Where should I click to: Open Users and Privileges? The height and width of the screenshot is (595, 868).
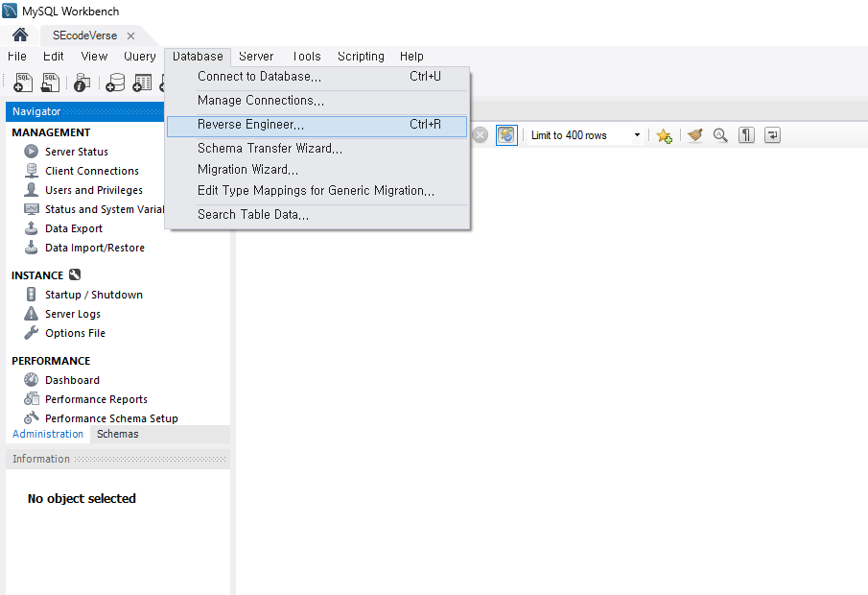tap(94, 190)
